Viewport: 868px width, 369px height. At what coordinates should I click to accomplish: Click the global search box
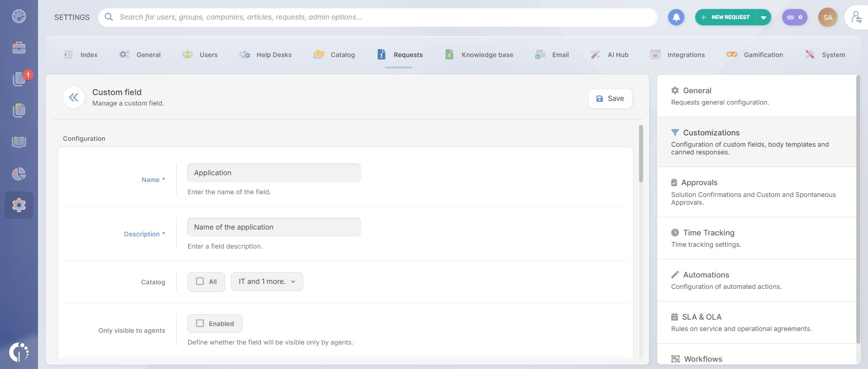pos(377,17)
